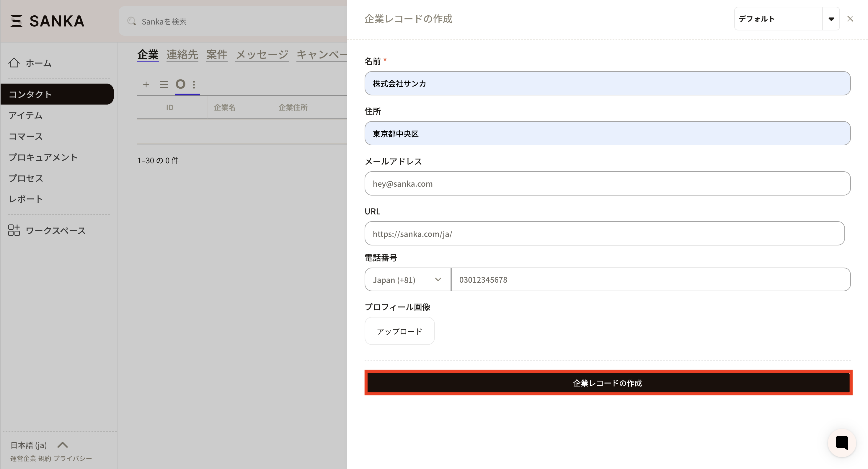
Task: Click the Workspace grid icon
Action: (x=14, y=230)
